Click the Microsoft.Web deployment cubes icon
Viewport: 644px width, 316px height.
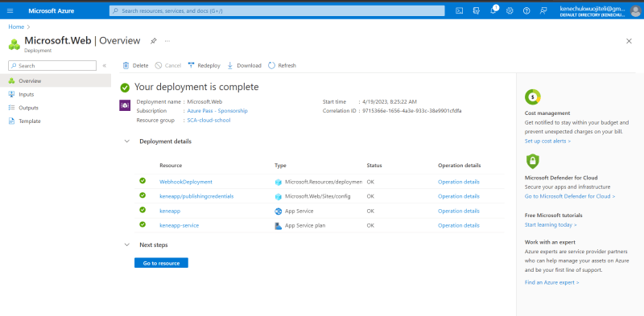coord(14,44)
